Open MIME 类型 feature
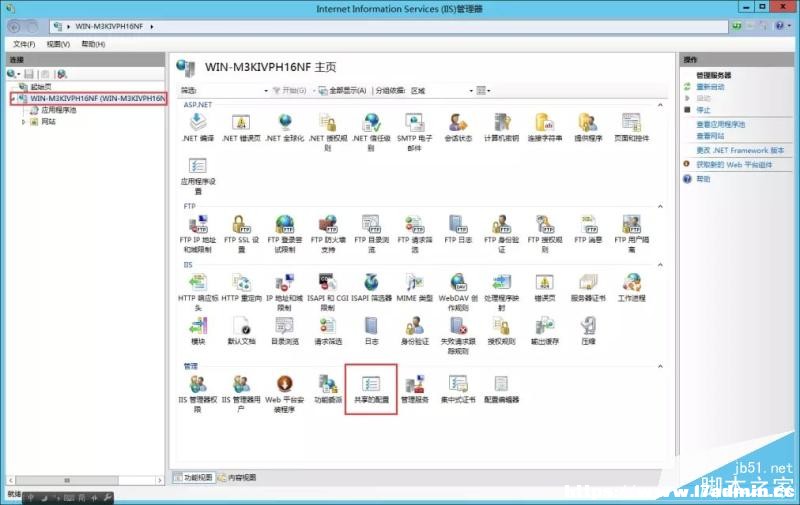This screenshot has width=800, height=505. click(x=415, y=287)
